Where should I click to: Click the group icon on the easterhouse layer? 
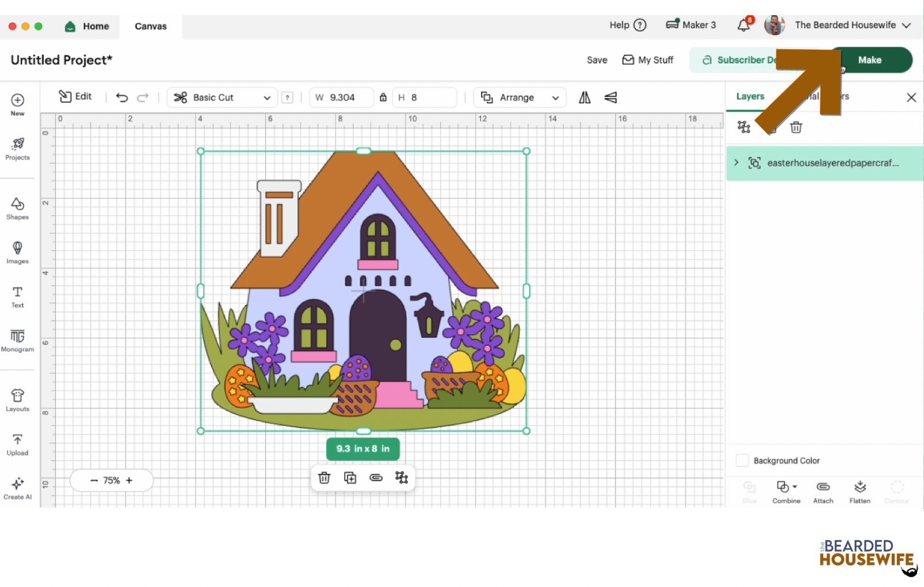[754, 163]
